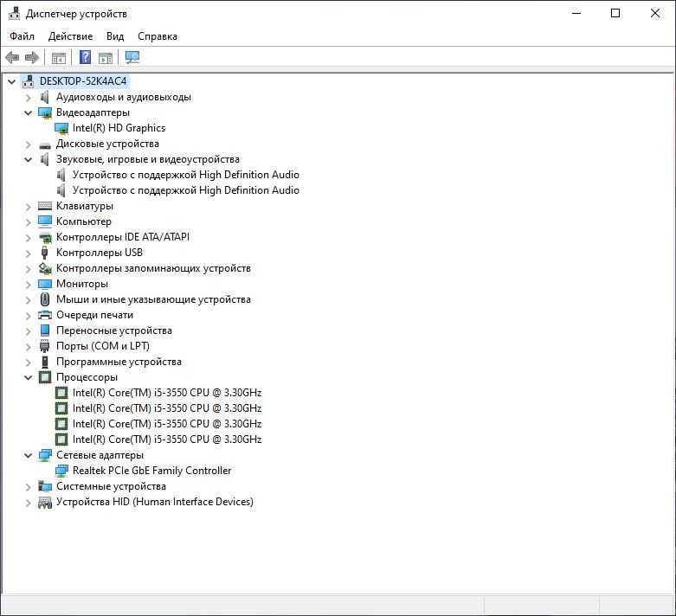Select the first Intel Core i5-3550 processor entry

click(x=167, y=393)
